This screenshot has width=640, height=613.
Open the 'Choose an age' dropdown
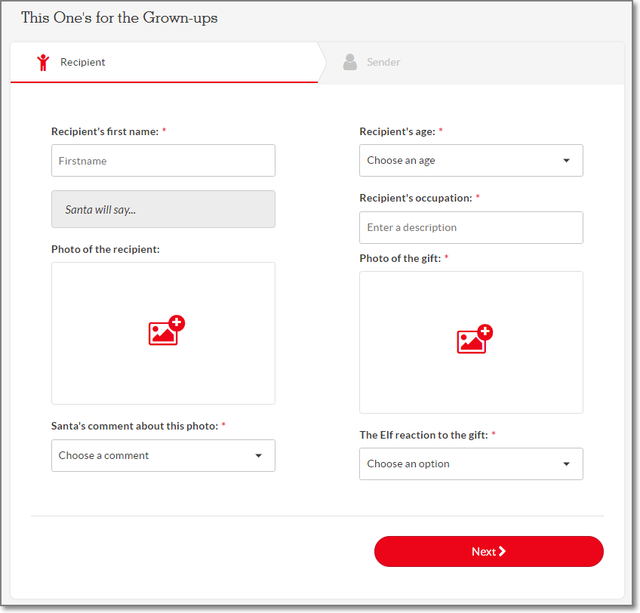(x=460, y=160)
